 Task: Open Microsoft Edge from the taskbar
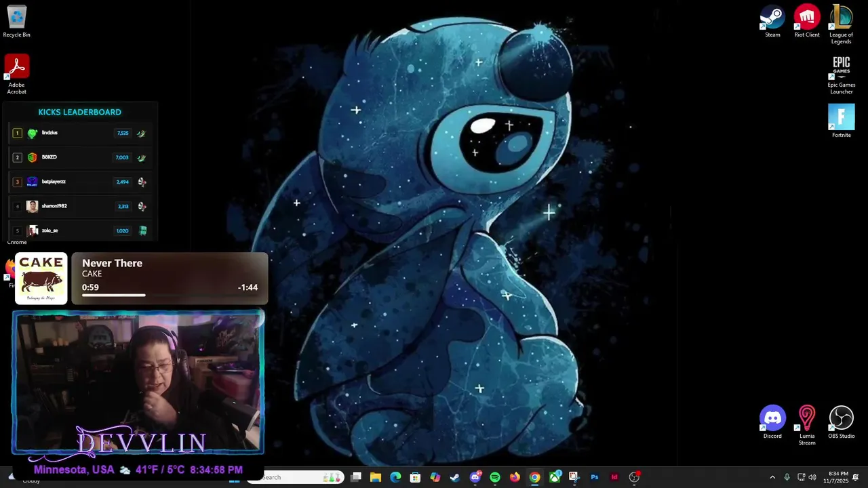[395, 477]
